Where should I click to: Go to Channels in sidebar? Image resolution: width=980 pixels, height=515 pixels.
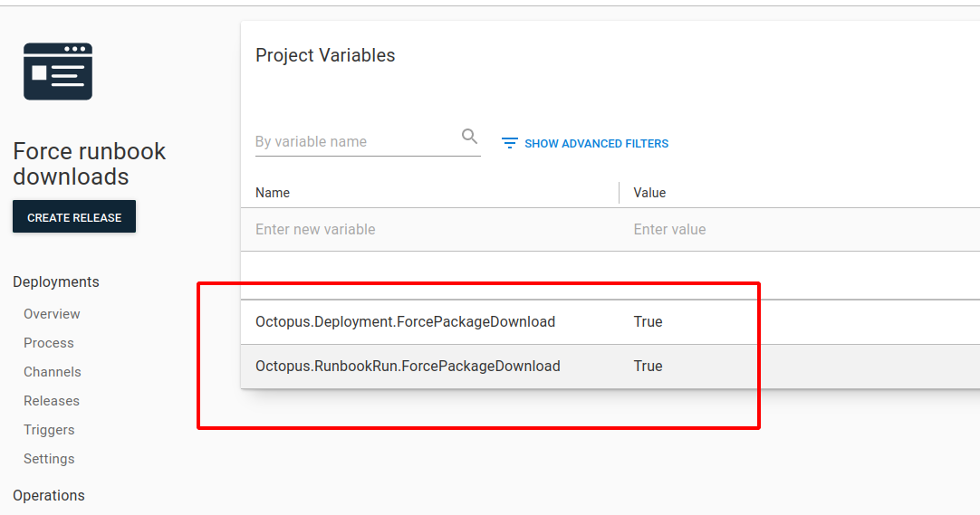(53, 372)
